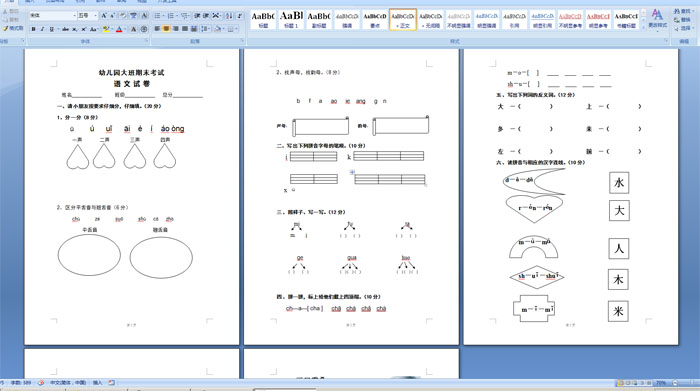Screen dimensions: 700x391
Task: Click the grow font icon
Action: coord(104,16)
